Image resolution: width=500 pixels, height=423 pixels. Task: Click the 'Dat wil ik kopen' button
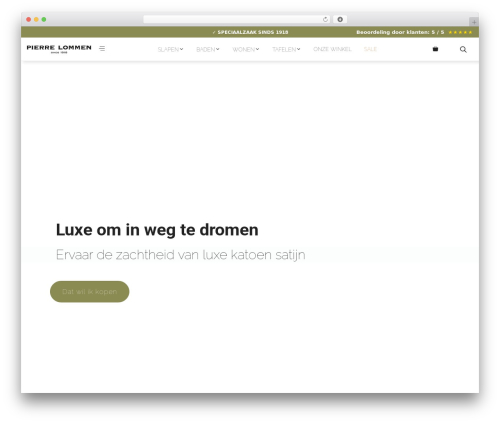90,292
